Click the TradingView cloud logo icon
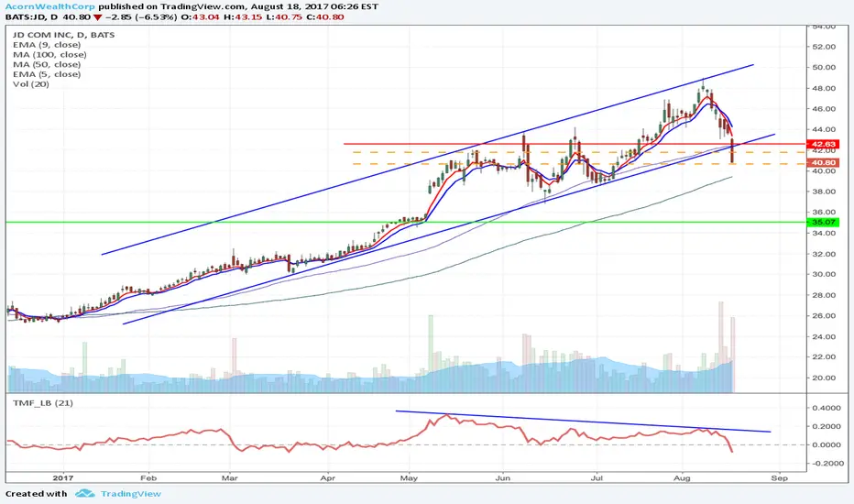 85,494
